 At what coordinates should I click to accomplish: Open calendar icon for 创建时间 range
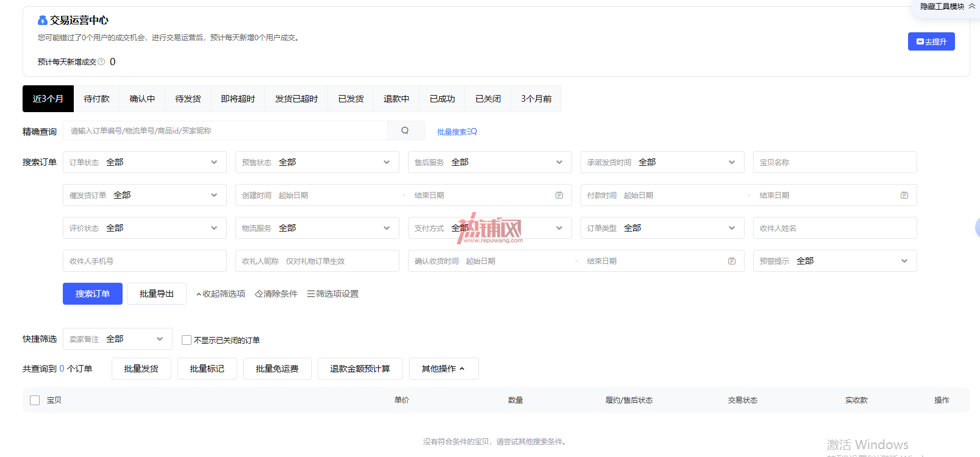559,195
